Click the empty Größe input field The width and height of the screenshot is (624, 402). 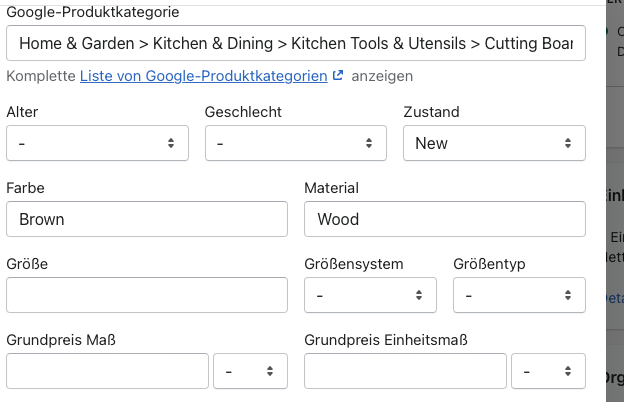(147, 295)
